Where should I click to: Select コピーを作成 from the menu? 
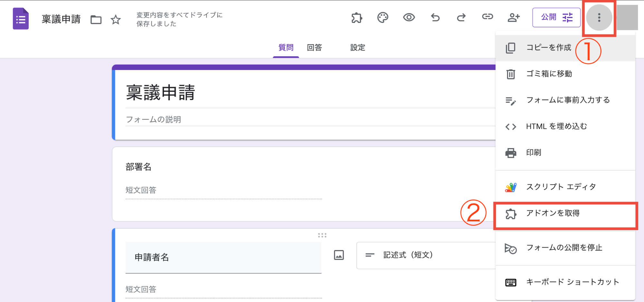(565, 48)
